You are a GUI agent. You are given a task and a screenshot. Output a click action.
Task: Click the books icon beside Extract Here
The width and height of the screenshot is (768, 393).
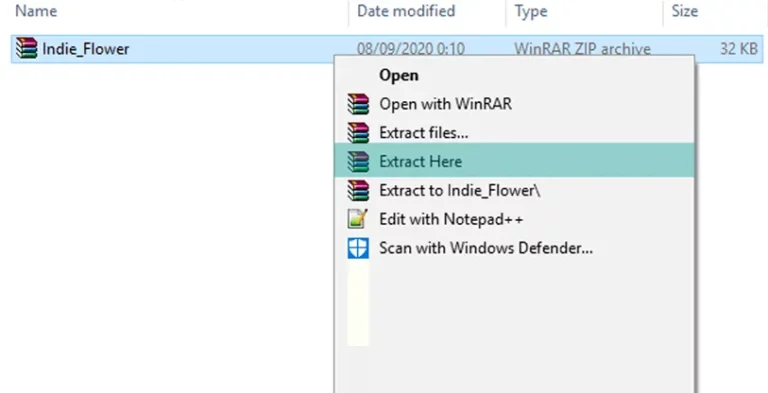pyautogui.click(x=358, y=162)
